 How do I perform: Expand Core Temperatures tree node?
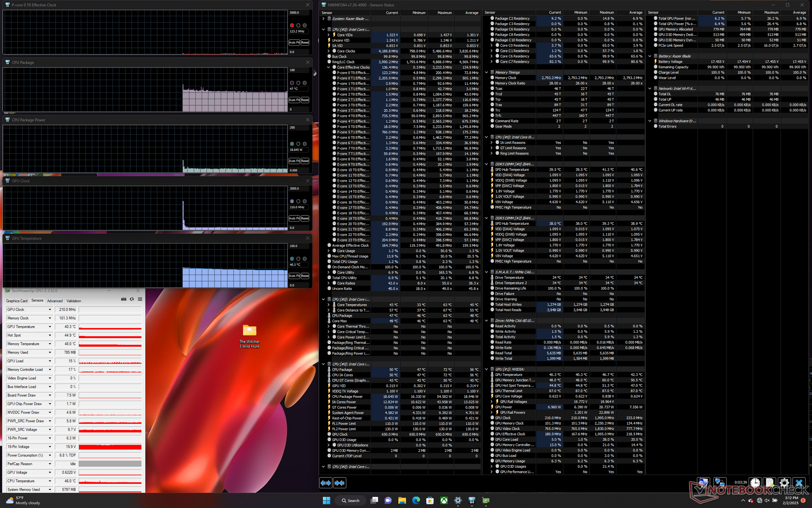329,305
